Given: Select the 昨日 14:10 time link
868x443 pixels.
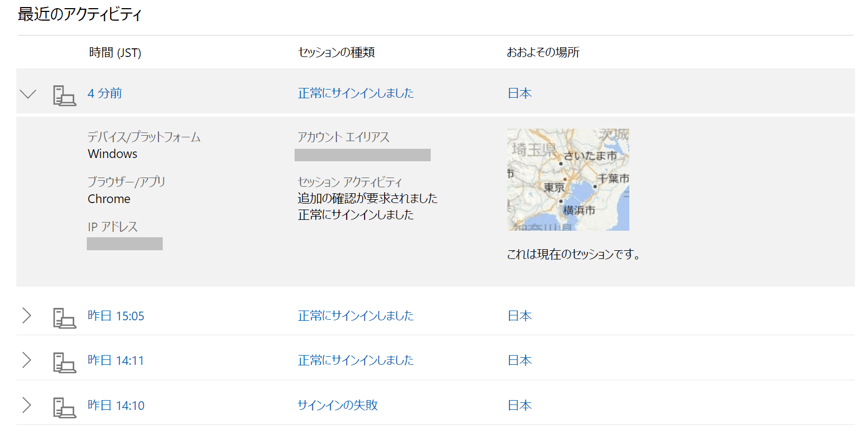Looking at the screenshot, I should pyautogui.click(x=116, y=406).
